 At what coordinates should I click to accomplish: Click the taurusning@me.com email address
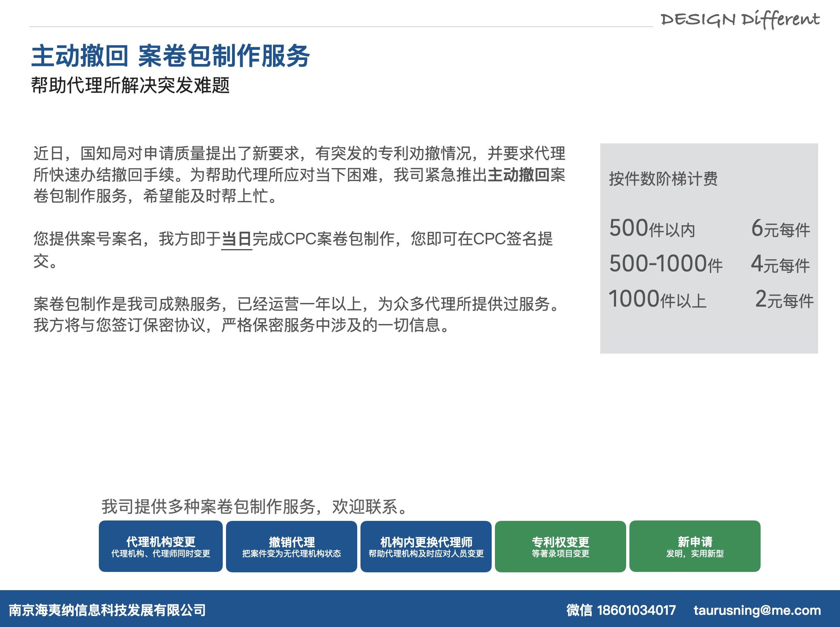click(x=757, y=610)
